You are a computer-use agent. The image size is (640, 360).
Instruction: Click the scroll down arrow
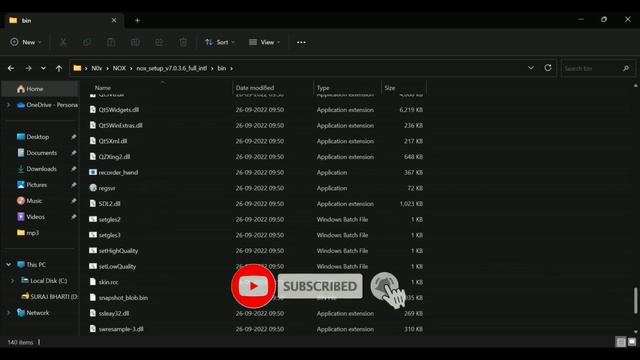635,331
